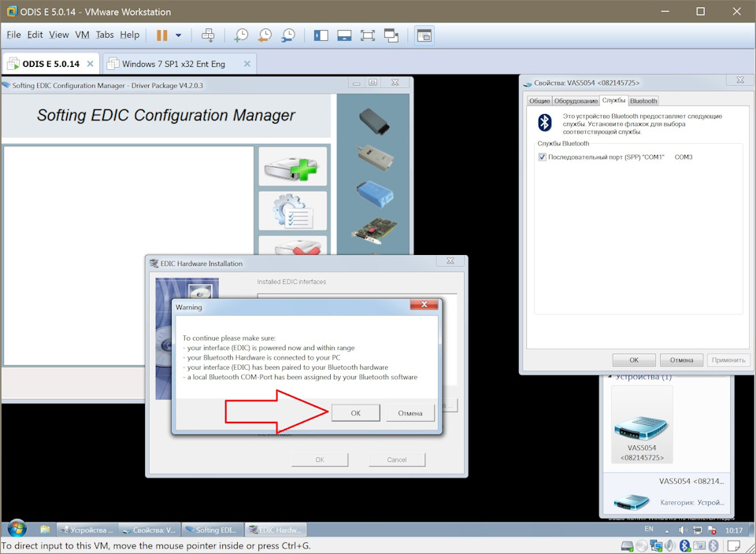
Task: Click the VMware network adapter status icon
Action: (656, 546)
